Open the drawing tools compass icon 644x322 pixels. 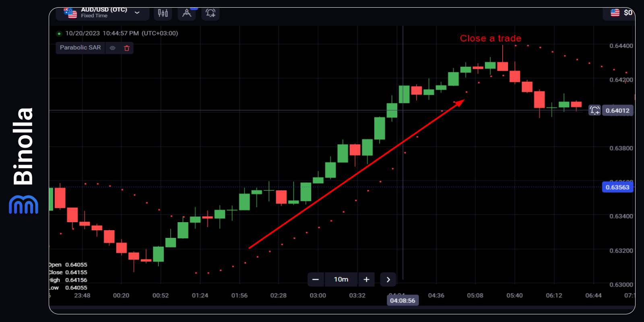(187, 13)
